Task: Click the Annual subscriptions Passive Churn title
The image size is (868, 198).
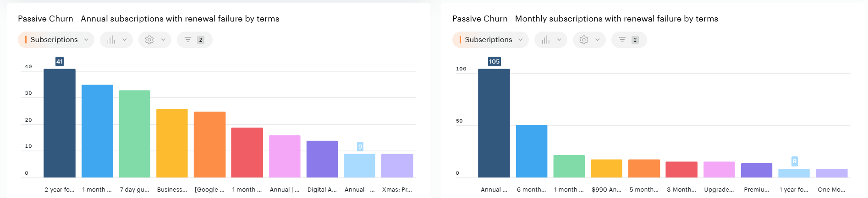Action: pyautogui.click(x=148, y=19)
